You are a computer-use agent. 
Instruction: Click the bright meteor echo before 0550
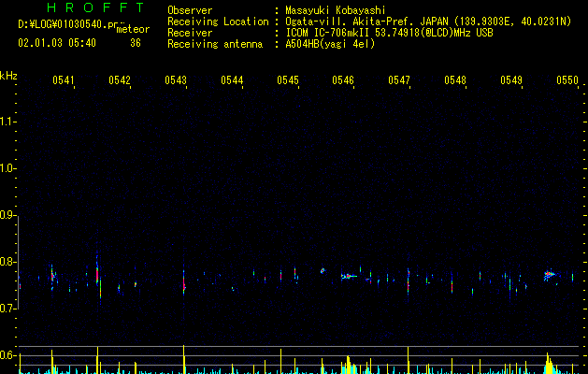(x=550, y=275)
